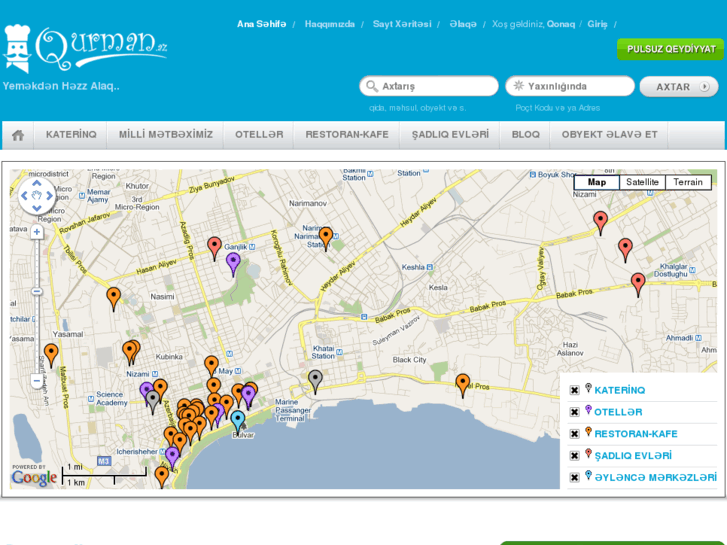Screen dimensions: 727x545
Task: Open the Sayt Xəritəsi link
Action: [402, 24]
